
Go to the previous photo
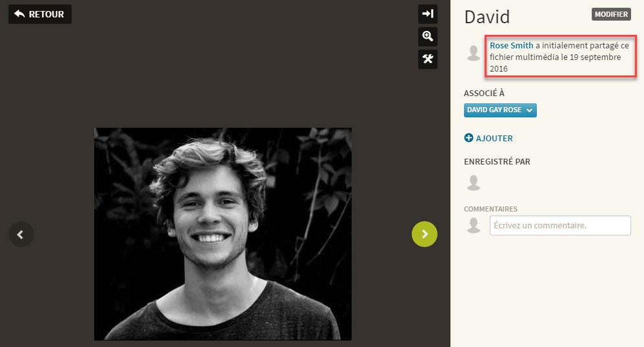click(21, 234)
